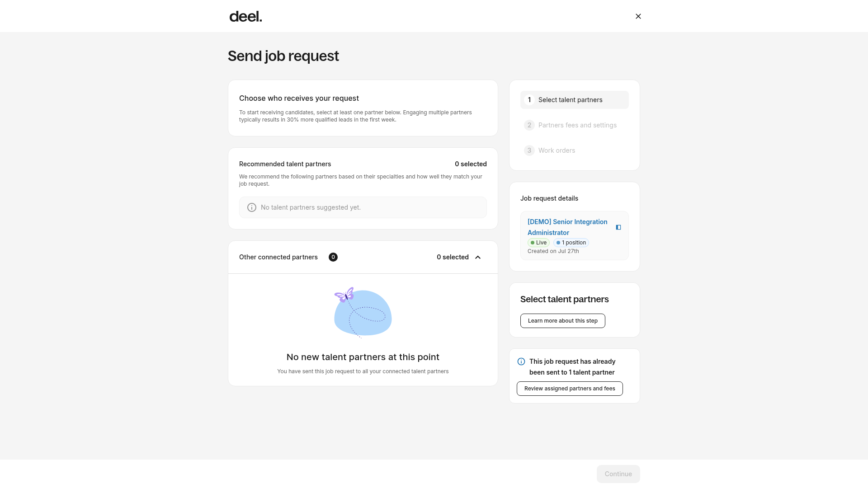Go to step 2 Partners fees and settings
868x488 pixels.
tap(575, 125)
